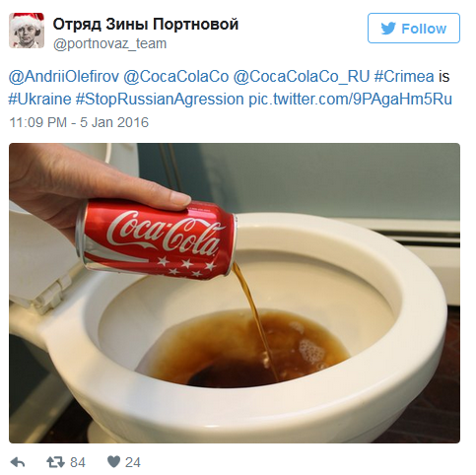This screenshot has height=475, width=476.
Task: Open the @AndriiOlefirov mention
Action: 64,77
